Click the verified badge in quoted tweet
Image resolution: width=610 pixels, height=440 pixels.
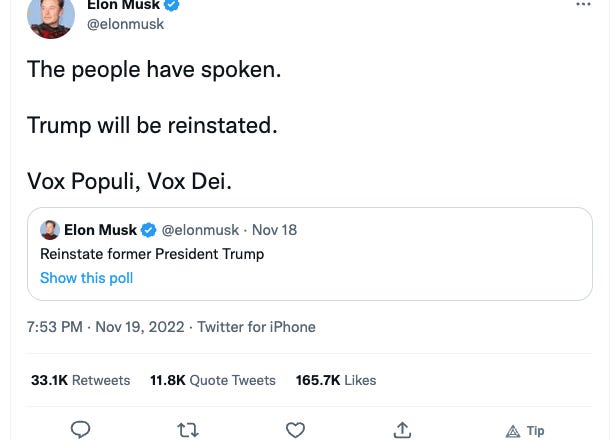149,230
